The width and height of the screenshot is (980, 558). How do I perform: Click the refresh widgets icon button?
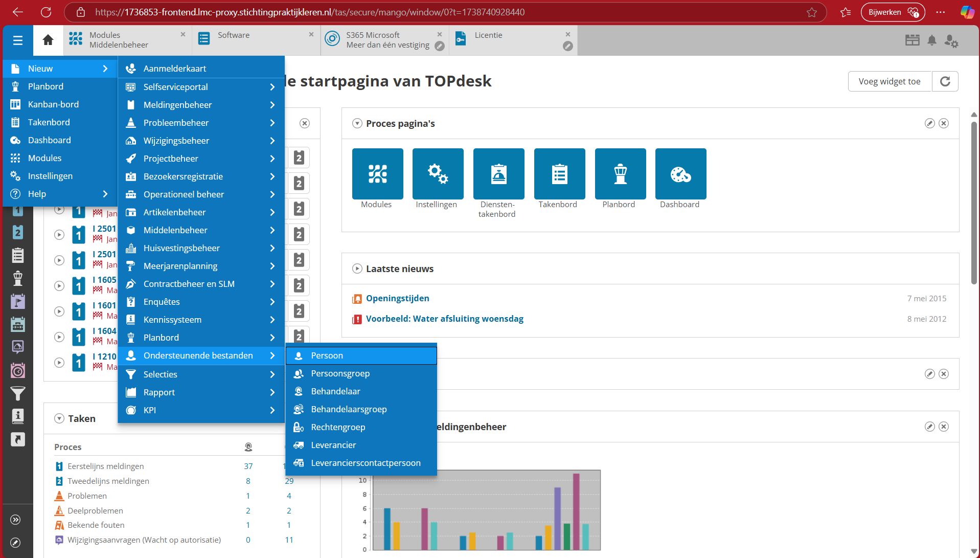(945, 81)
